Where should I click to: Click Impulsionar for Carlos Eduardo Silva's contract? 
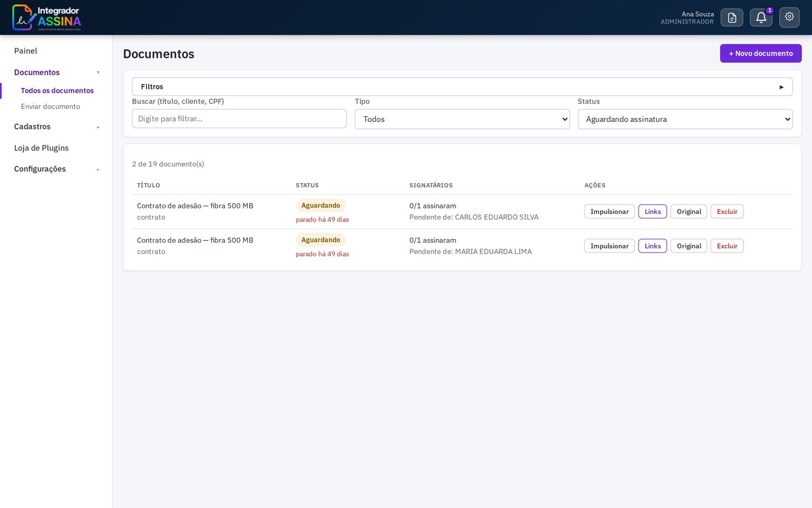click(x=609, y=211)
